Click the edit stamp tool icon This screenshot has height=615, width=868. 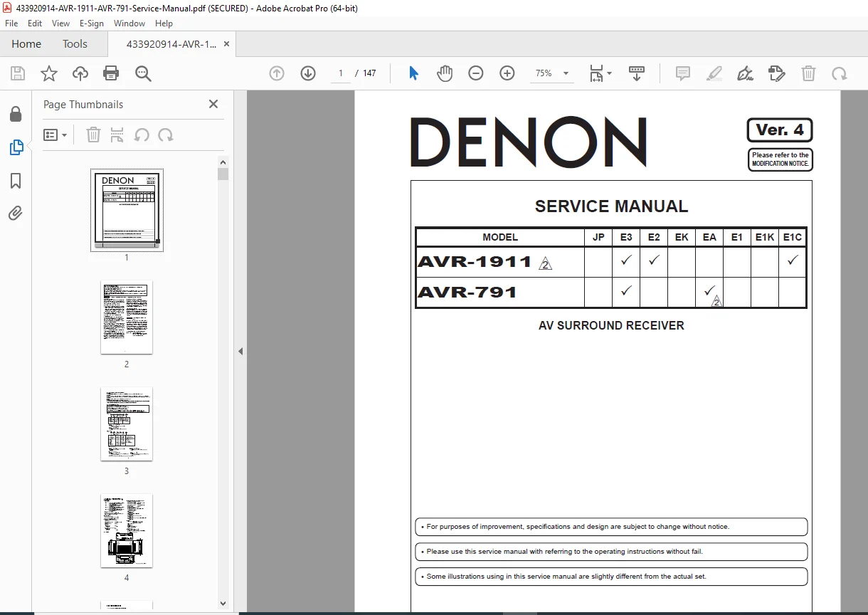(777, 73)
